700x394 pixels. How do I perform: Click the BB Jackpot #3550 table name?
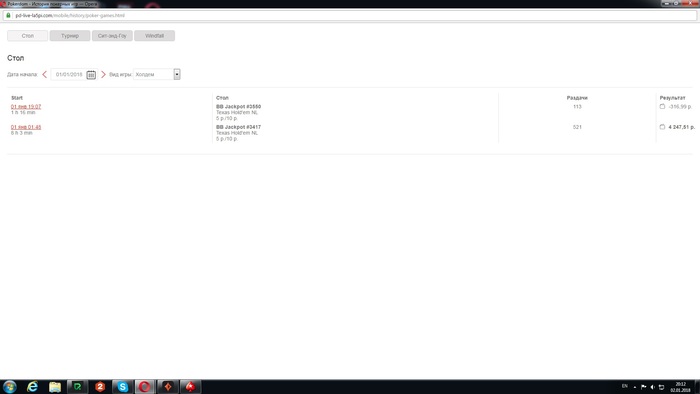238,107
